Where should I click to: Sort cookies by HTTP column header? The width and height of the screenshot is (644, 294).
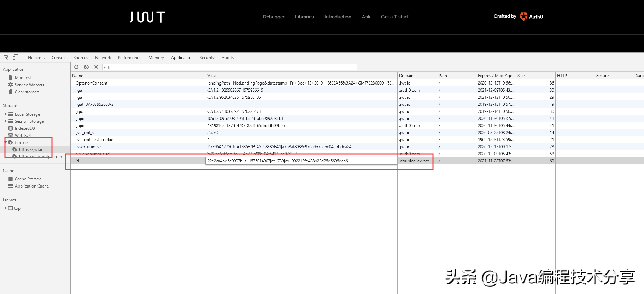click(x=575, y=75)
